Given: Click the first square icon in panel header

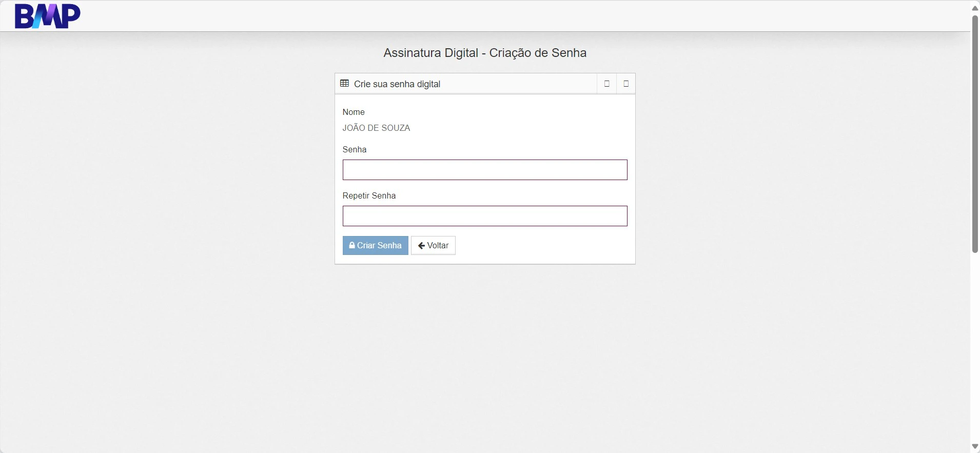Looking at the screenshot, I should click(x=606, y=84).
